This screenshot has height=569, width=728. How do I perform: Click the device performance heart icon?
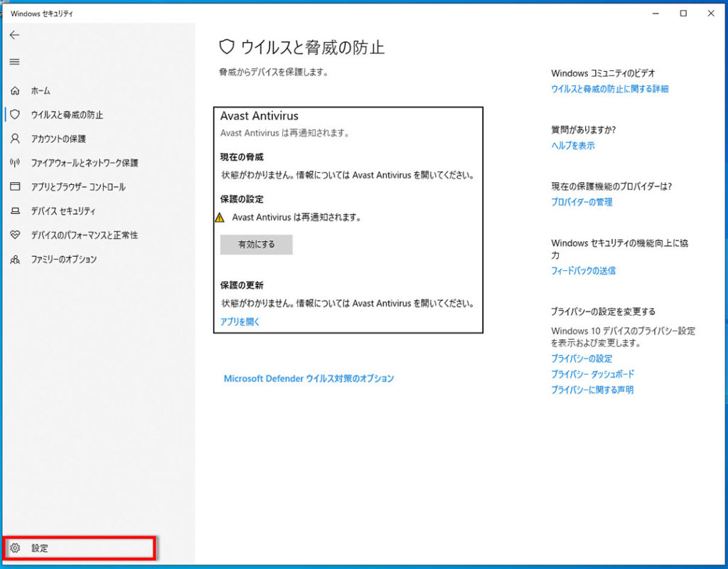pos(15,235)
